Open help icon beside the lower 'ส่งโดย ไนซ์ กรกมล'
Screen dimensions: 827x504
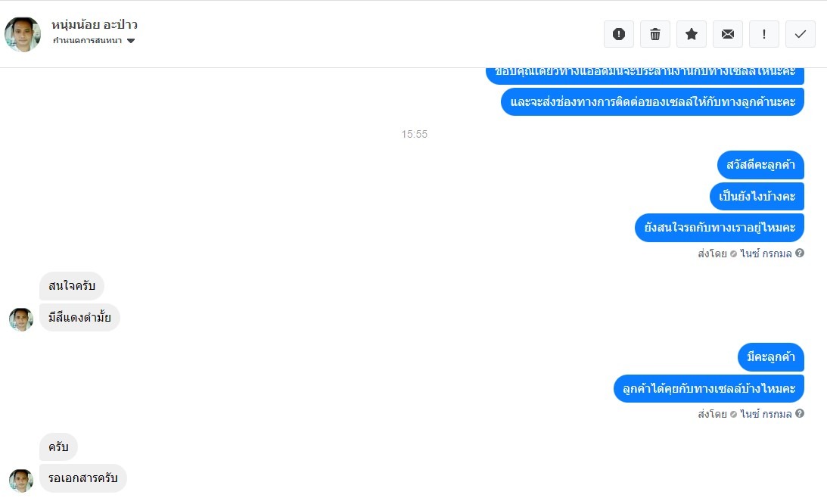point(800,414)
